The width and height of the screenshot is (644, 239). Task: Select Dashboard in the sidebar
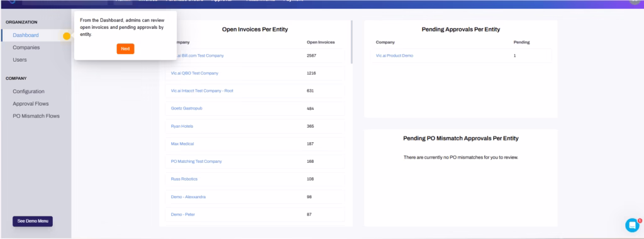[25, 35]
